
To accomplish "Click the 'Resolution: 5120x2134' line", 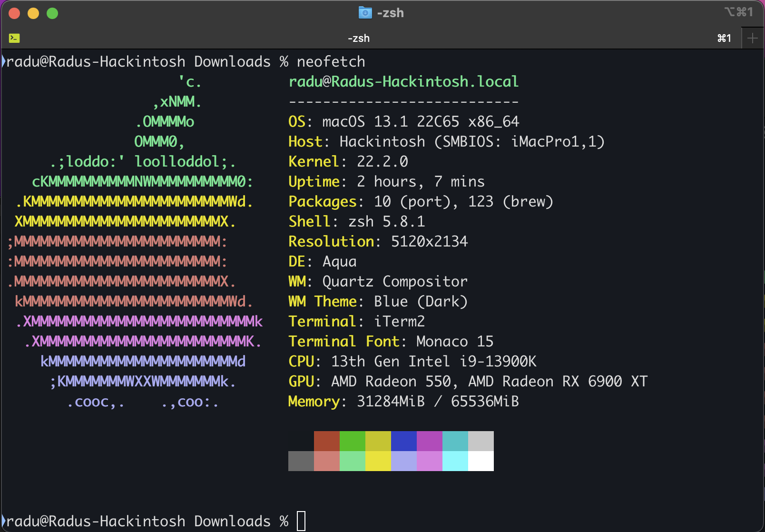I will coord(378,242).
